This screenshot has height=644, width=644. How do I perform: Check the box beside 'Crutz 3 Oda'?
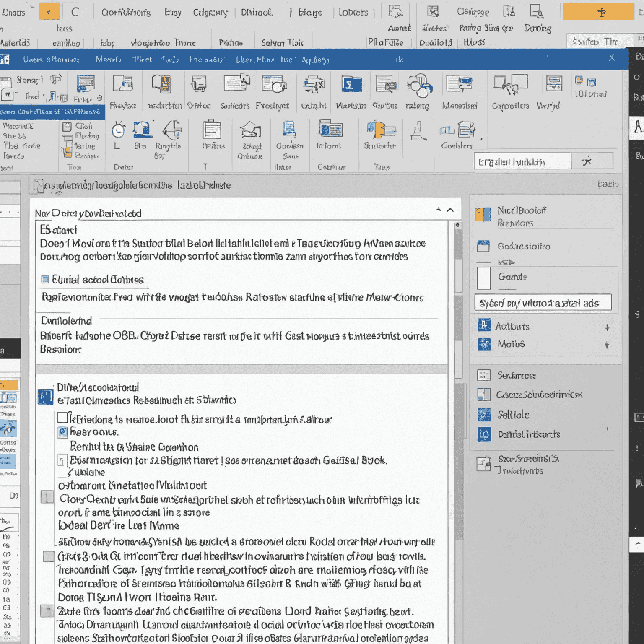click(x=49, y=556)
